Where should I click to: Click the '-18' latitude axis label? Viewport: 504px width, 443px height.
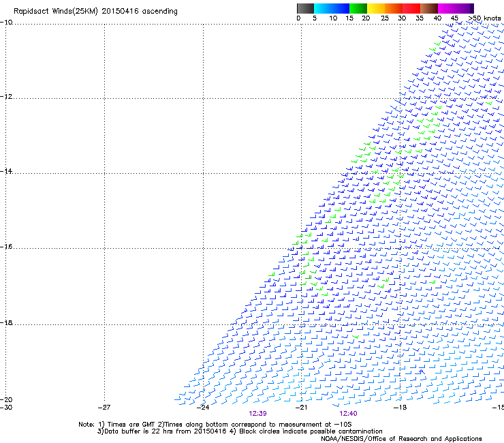[6, 322]
